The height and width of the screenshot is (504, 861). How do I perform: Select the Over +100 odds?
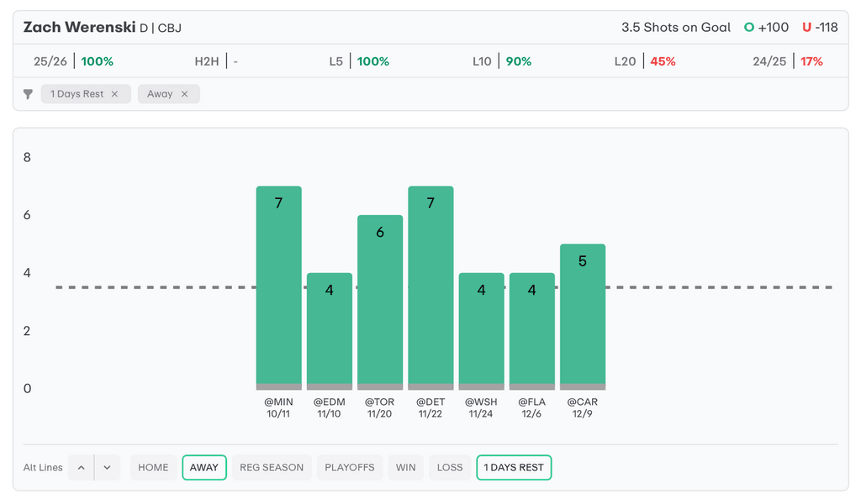(x=766, y=27)
